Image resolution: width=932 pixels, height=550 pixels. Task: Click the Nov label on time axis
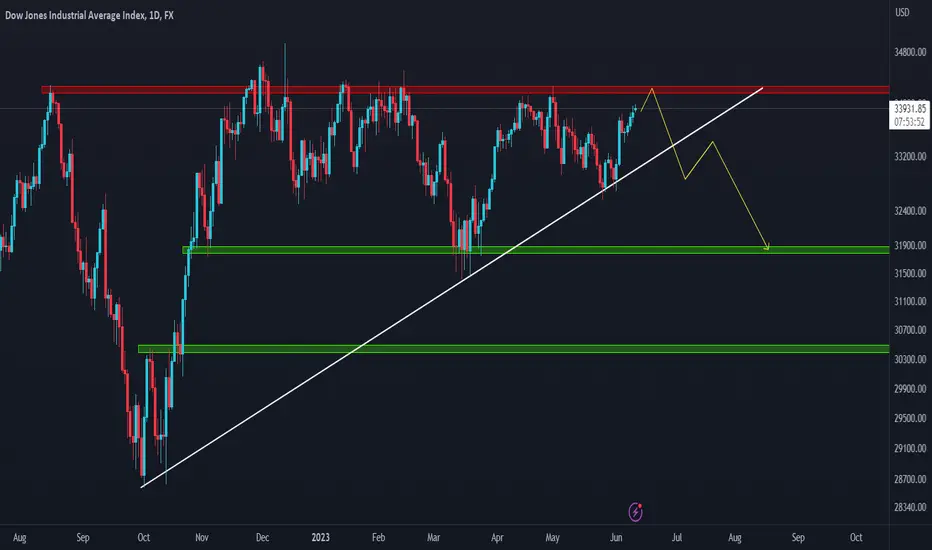point(201,538)
